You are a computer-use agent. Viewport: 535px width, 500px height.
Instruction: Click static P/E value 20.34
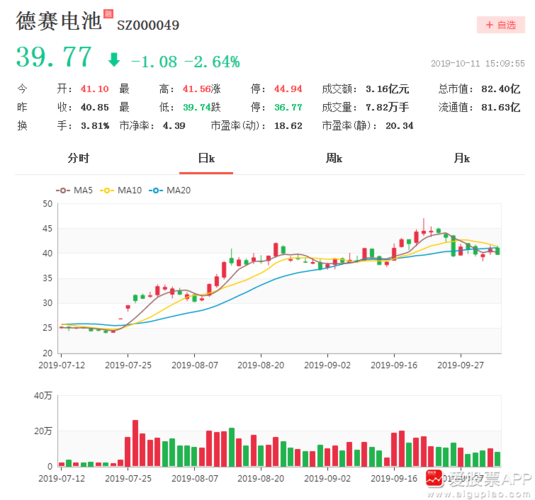399,126
